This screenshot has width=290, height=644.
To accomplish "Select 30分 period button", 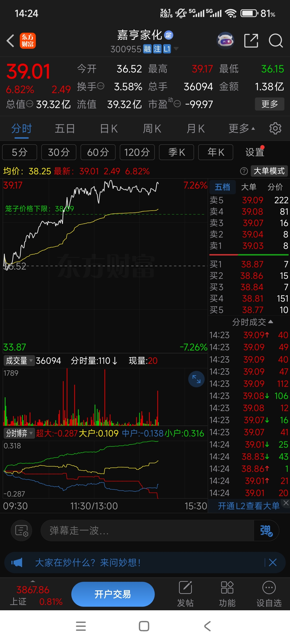I will [x=59, y=152].
